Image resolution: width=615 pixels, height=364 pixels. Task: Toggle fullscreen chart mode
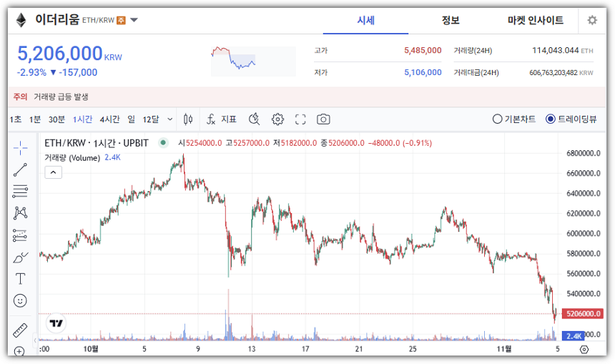click(x=300, y=119)
